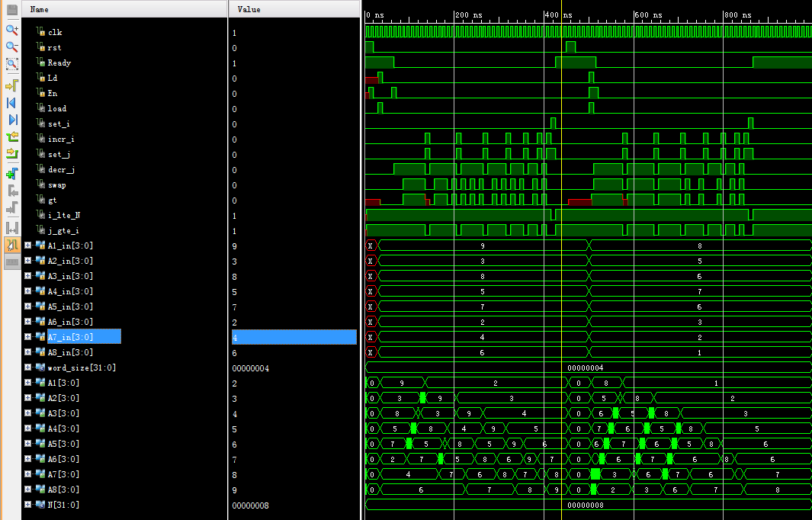Screen dimensions: 812x520
Task: Click the Value column header
Action: pyautogui.click(x=249, y=9)
